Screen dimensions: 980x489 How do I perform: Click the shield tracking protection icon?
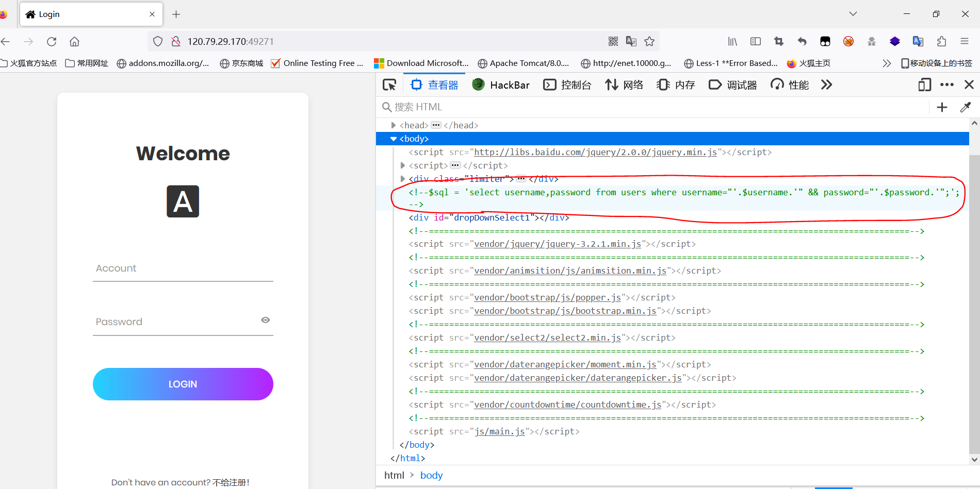[158, 41]
